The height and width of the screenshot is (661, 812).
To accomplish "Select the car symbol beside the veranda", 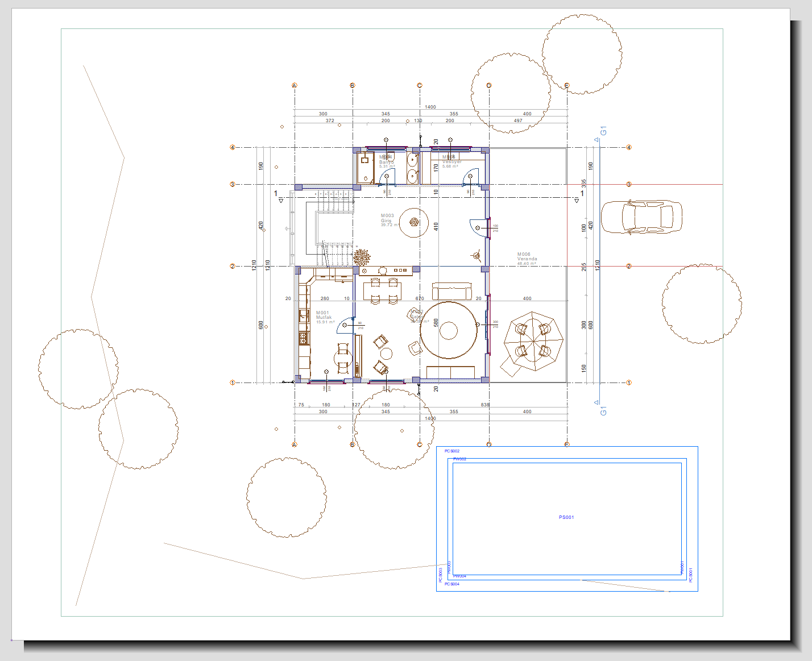I will point(641,217).
